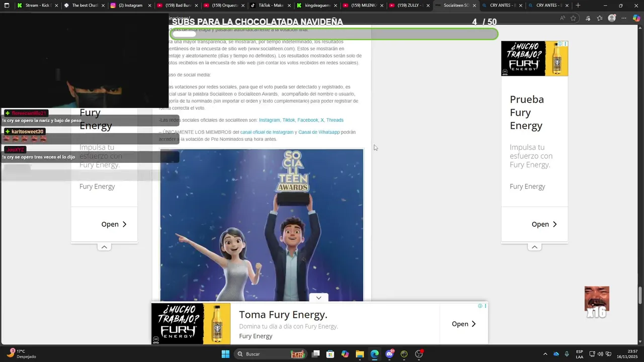Open browser new tab with plus button
This screenshot has height=362, width=644.
578,5
